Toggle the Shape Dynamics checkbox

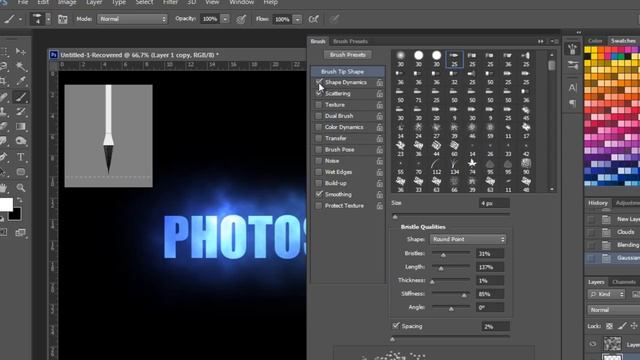click(319, 82)
